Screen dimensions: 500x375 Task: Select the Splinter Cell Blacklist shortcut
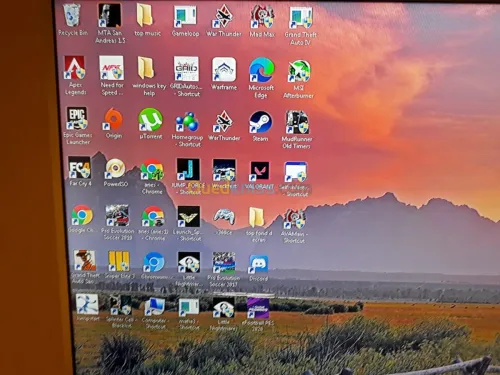[x=120, y=305]
